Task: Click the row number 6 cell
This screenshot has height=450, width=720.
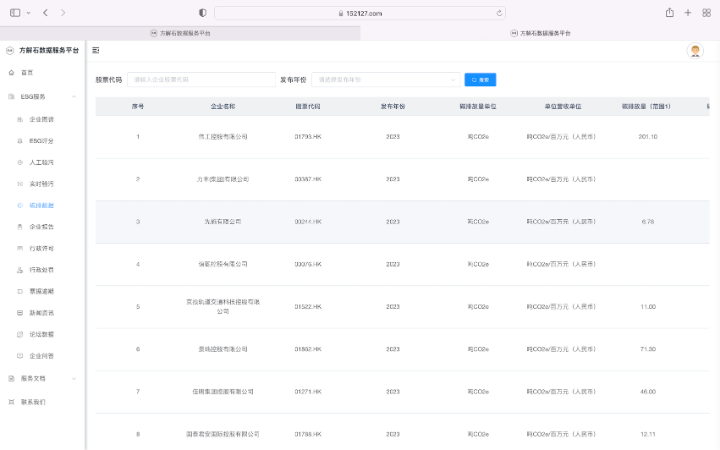Action: pos(138,349)
